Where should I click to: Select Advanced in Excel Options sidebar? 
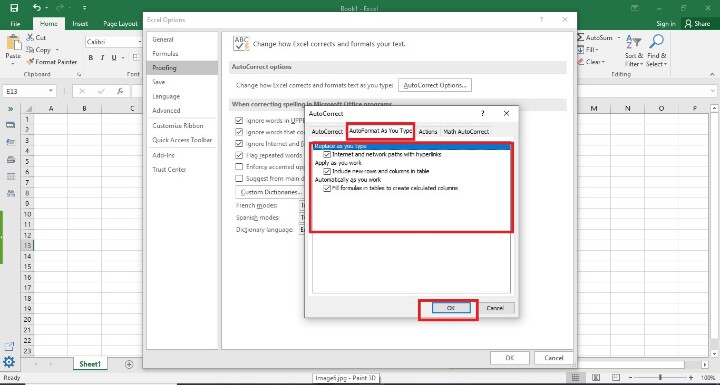pos(166,110)
